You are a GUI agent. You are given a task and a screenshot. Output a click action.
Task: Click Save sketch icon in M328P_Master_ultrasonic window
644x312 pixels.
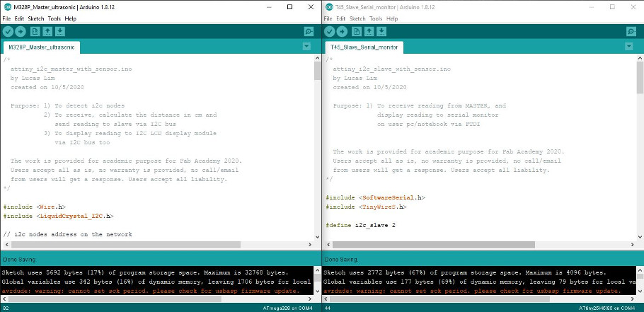point(60,32)
